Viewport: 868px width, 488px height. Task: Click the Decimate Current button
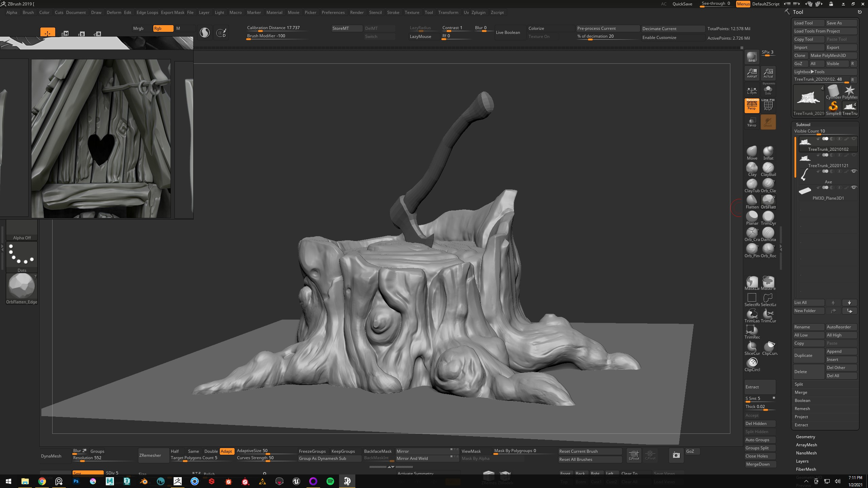(673, 29)
